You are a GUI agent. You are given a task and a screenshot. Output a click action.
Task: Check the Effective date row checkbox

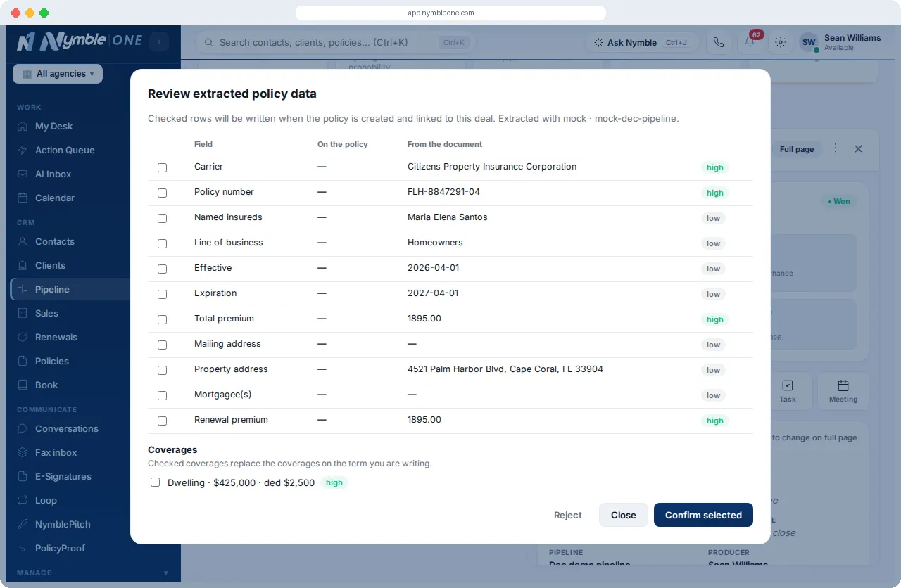coord(162,269)
